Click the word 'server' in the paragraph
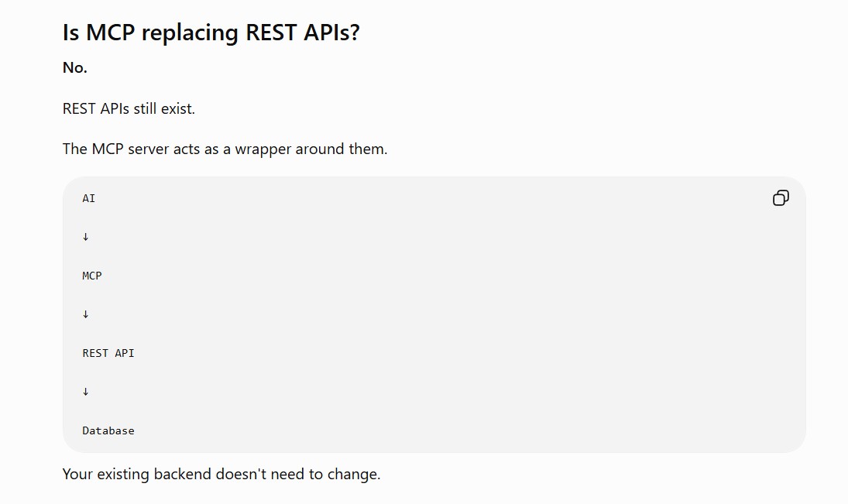 click(x=148, y=149)
